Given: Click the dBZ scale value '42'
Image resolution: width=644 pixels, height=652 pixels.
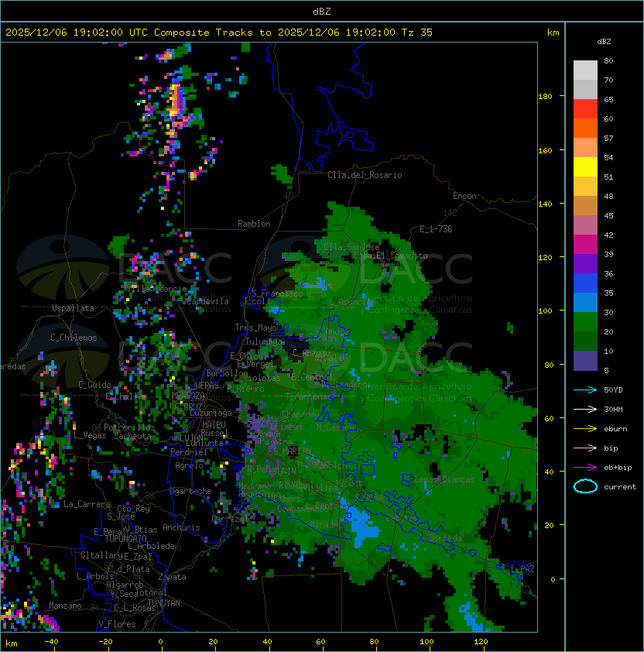Looking at the screenshot, I should coord(608,235).
